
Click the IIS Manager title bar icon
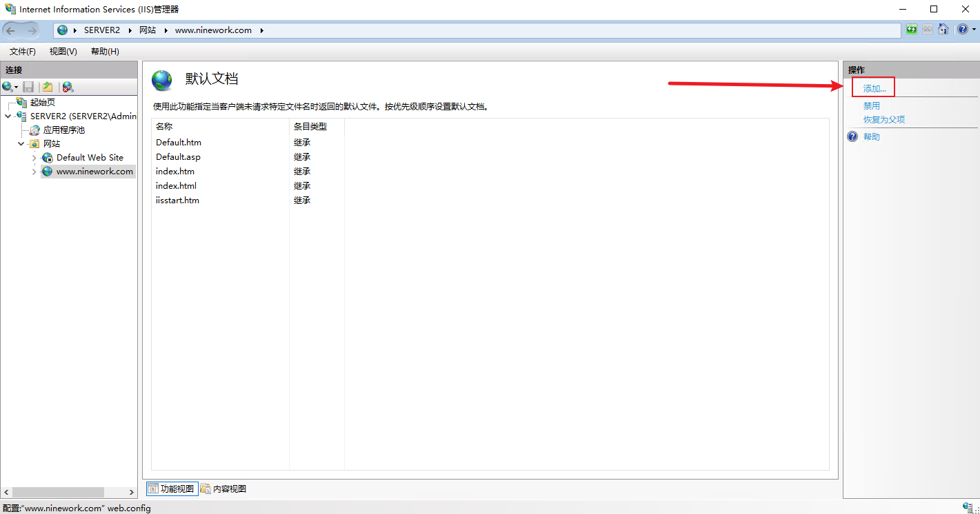10,10
